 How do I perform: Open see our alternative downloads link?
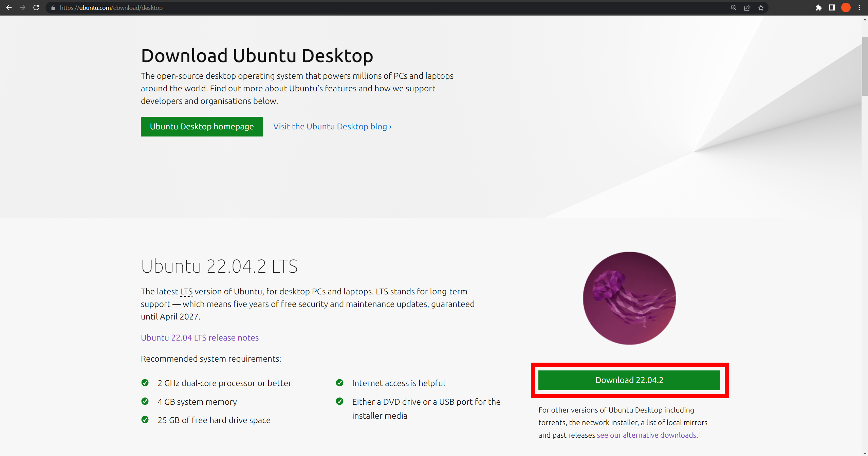coord(646,435)
